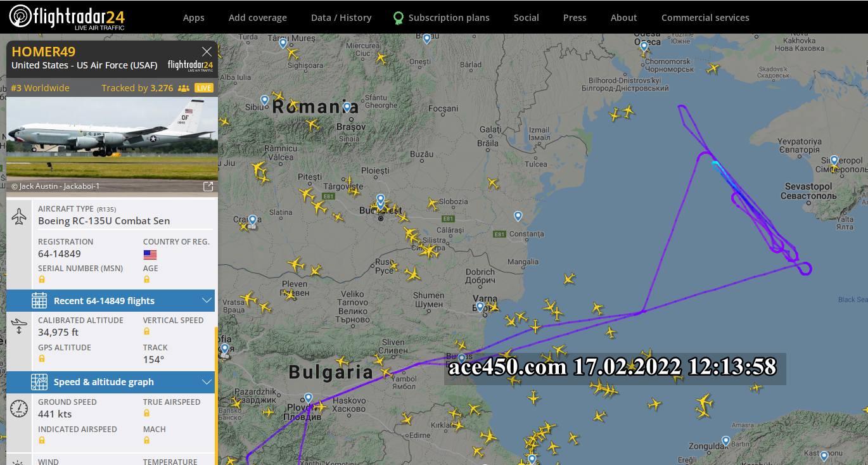Click the Add coverage link

pyautogui.click(x=258, y=18)
